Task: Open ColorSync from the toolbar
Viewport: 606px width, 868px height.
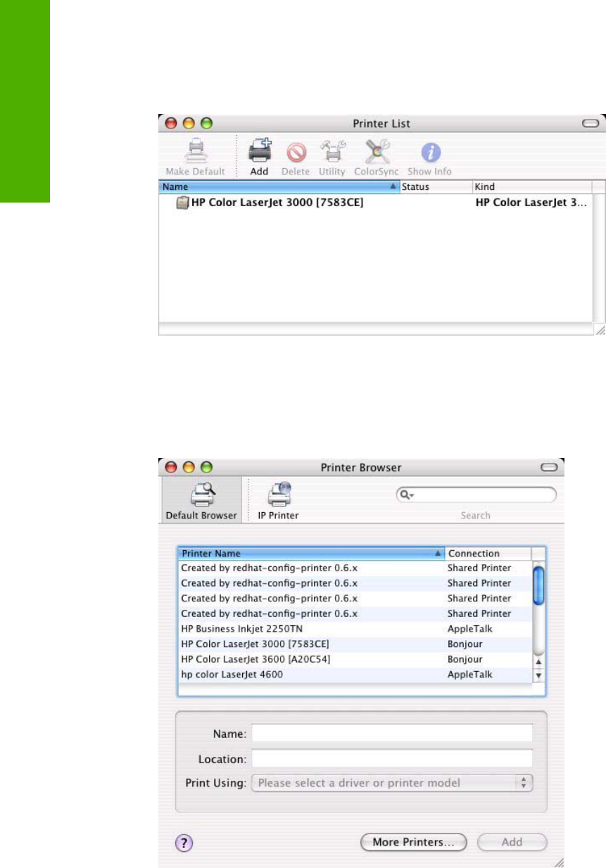Action: point(377,151)
